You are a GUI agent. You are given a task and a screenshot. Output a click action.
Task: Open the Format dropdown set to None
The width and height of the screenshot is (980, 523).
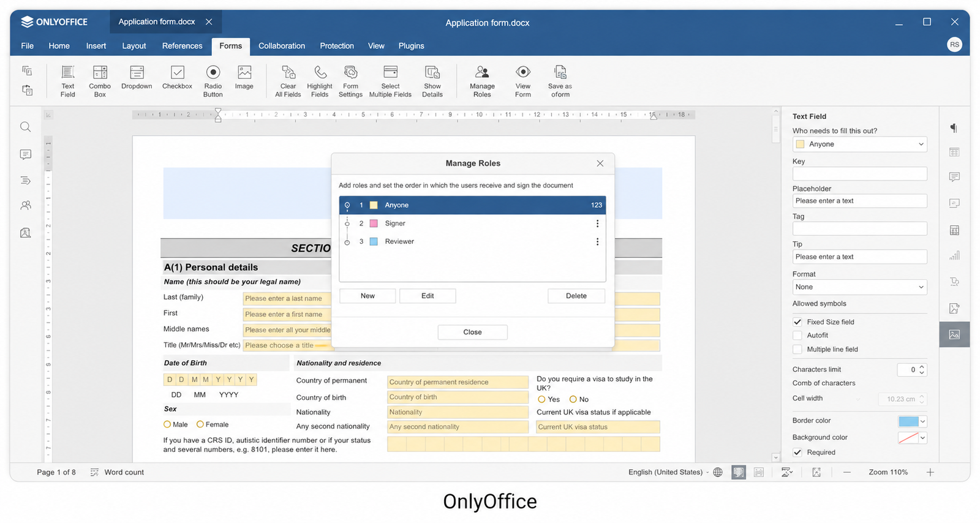859,287
